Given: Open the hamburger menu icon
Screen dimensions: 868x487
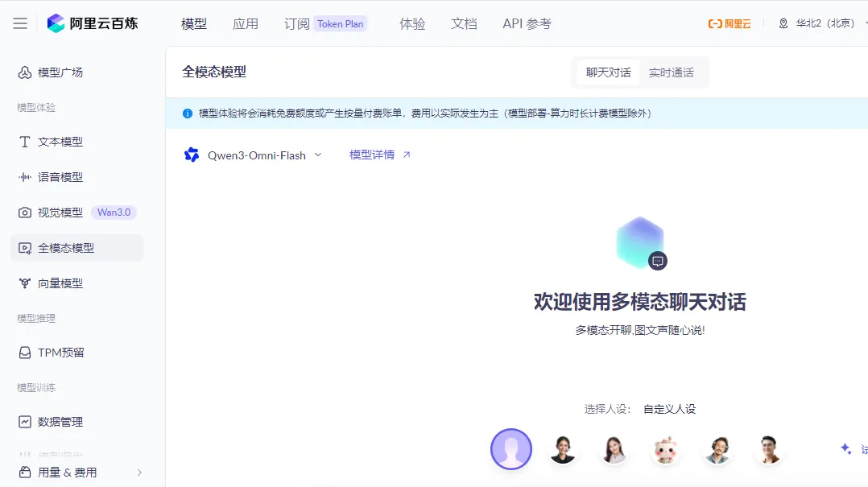Looking at the screenshot, I should click(20, 23).
